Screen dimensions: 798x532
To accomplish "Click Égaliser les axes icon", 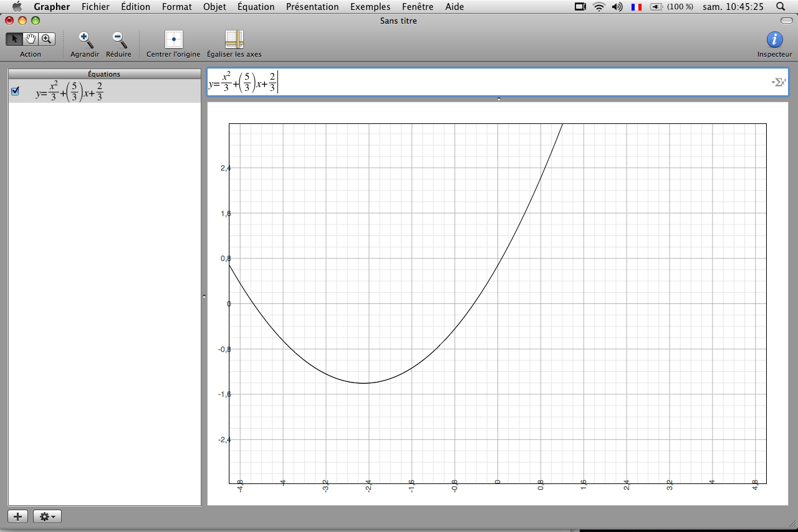I will point(234,40).
